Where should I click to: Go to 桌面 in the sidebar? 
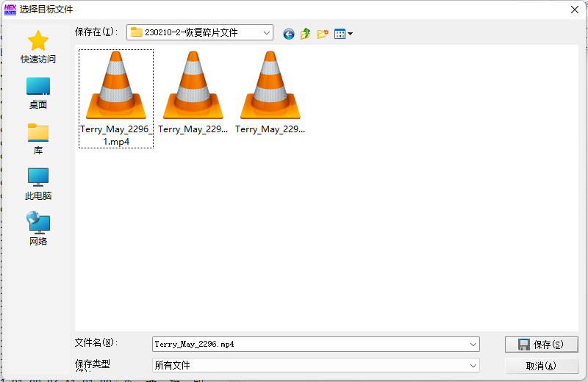[38, 93]
